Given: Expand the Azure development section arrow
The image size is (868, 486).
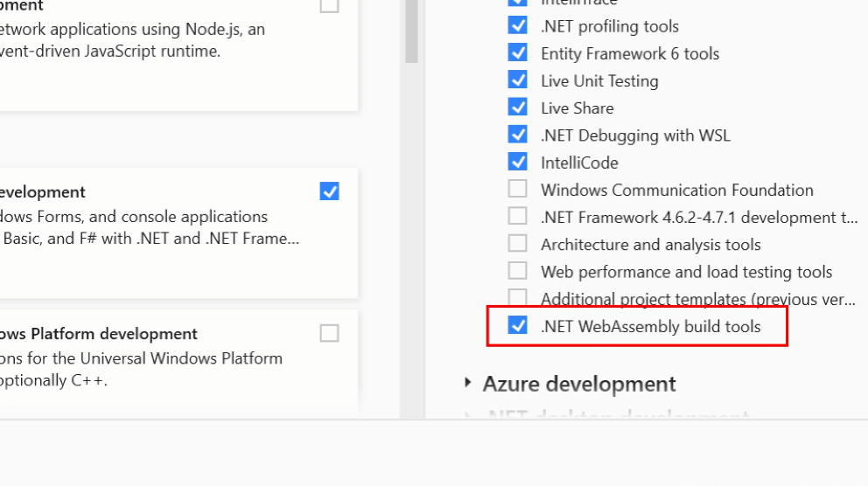Looking at the screenshot, I should point(468,383).
